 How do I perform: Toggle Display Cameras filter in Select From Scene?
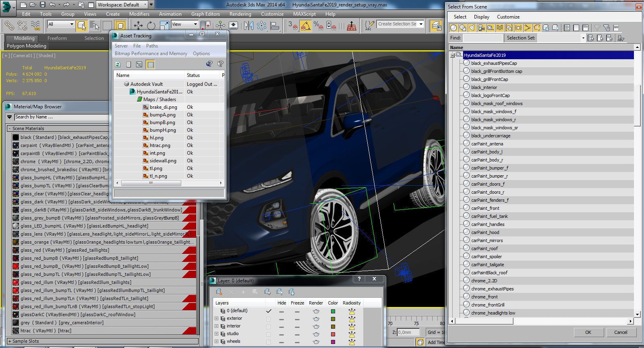click(481, 28)
